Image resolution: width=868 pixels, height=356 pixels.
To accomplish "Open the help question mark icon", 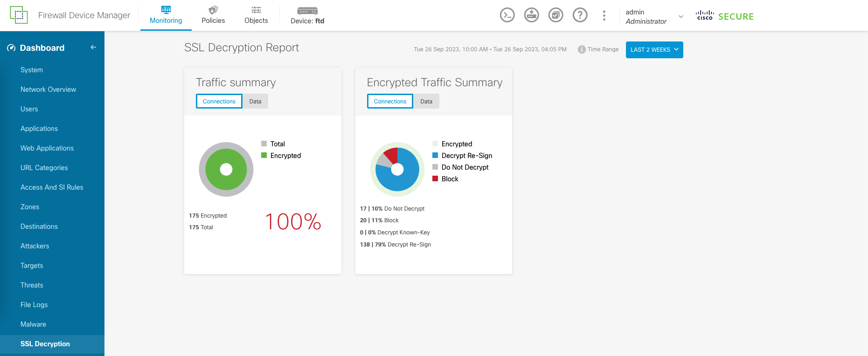I will [x=580, y=15].
